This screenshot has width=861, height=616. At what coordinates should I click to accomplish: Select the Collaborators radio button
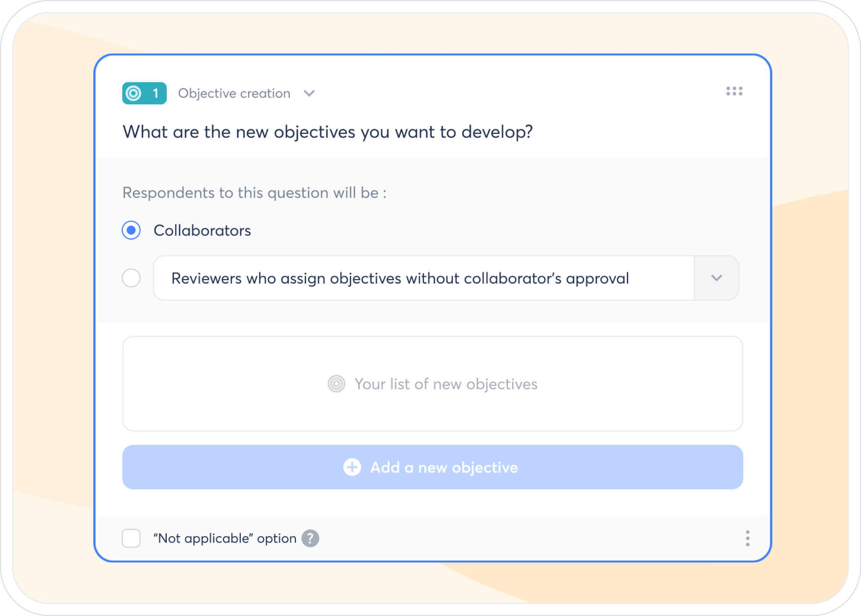(131, 230)
